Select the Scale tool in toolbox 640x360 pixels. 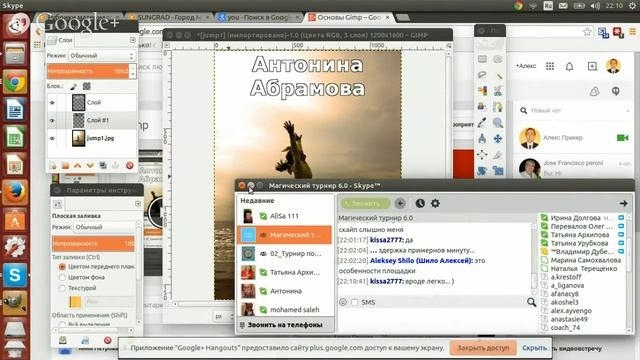point(498,171)
